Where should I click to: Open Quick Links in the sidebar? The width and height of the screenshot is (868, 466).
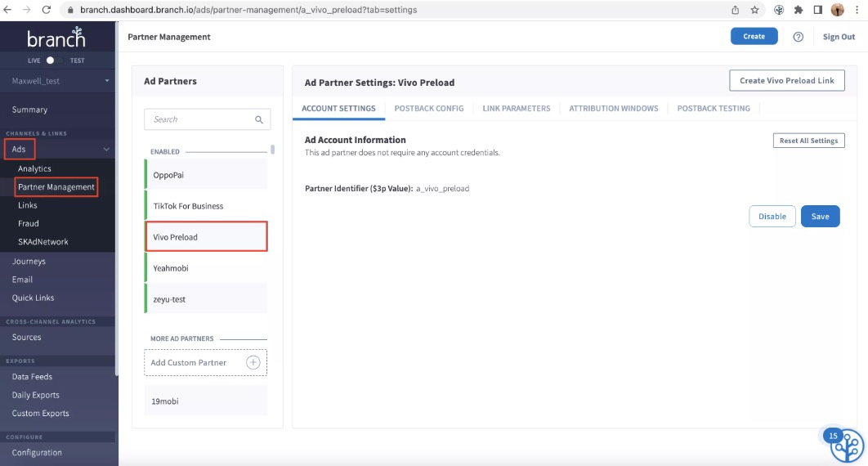coord(34,298)
